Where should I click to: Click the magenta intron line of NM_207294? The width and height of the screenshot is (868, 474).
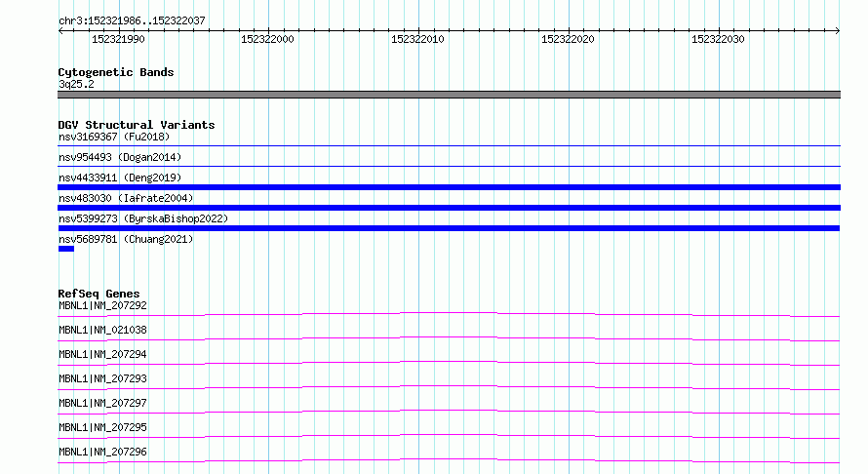tap(449, 363)
